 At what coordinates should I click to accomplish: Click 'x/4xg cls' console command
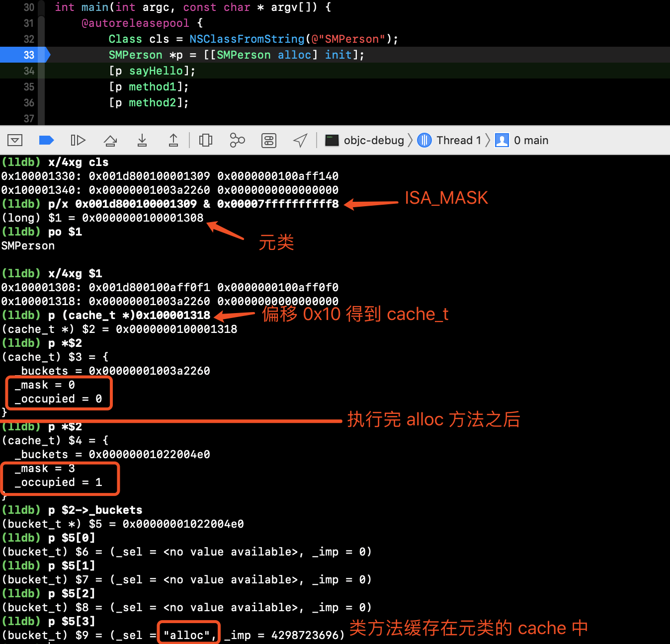[78, 162]
